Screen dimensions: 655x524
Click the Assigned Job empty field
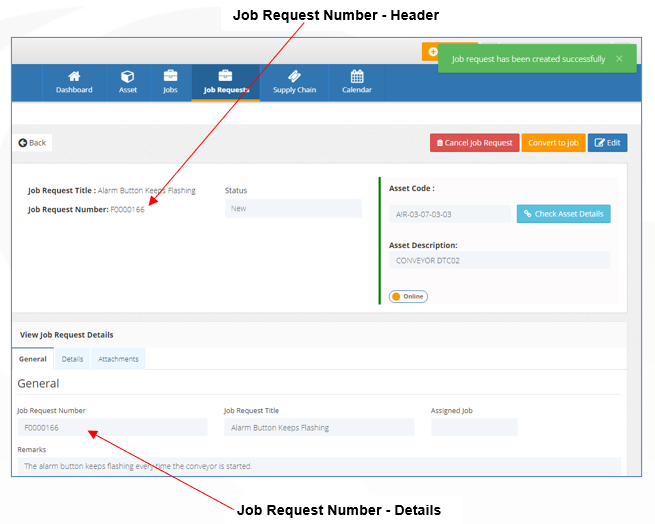(474, 427)
